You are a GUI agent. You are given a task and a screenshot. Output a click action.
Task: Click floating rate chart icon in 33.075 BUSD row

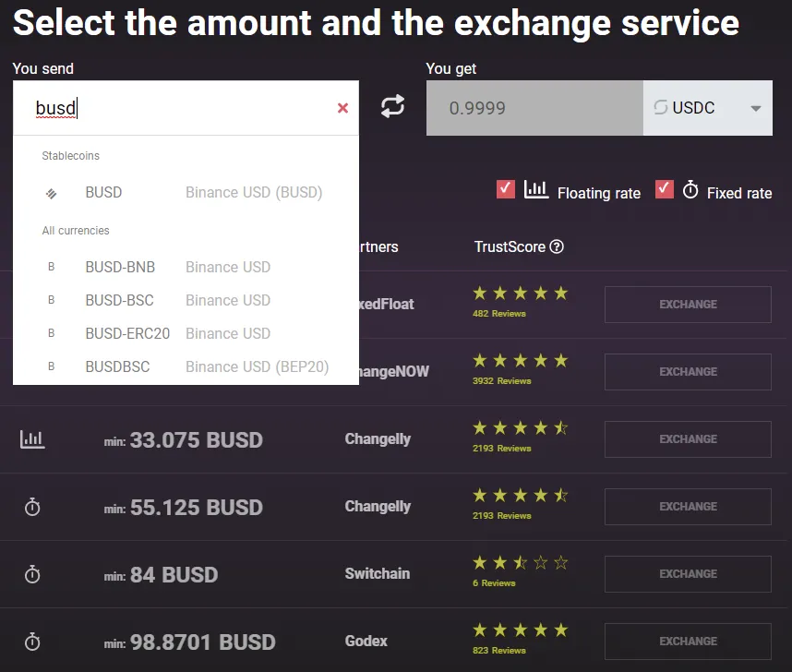coord(32,439)
